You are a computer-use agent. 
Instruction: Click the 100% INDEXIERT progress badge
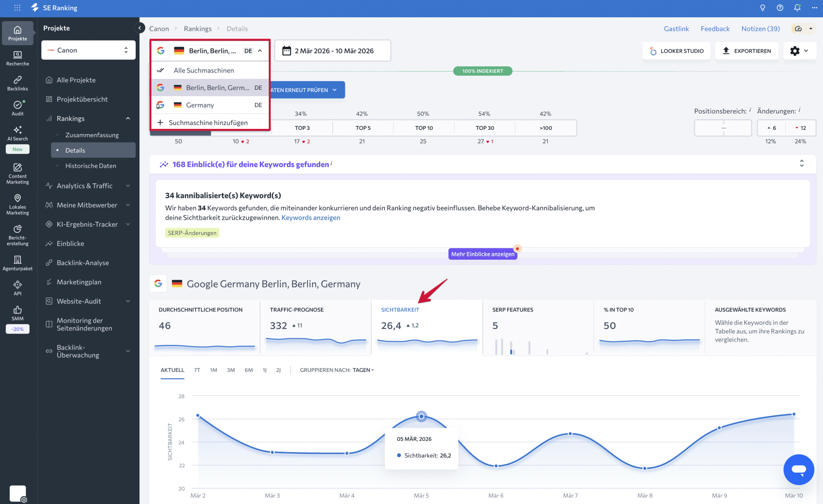click(x=482, y=71)
